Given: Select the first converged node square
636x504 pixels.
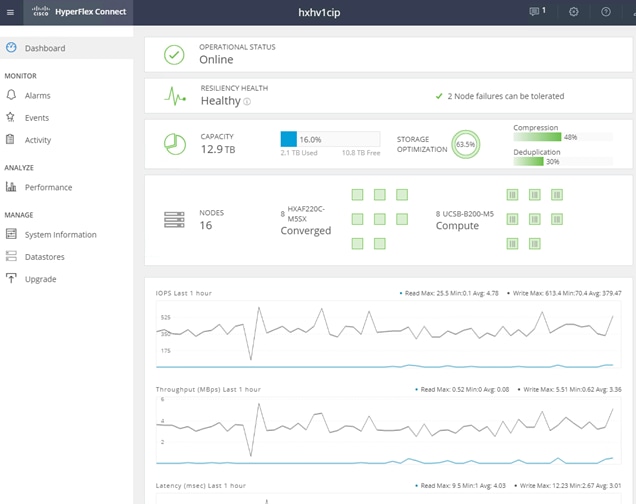Looking at the screenshot, I should click(357, 195).
